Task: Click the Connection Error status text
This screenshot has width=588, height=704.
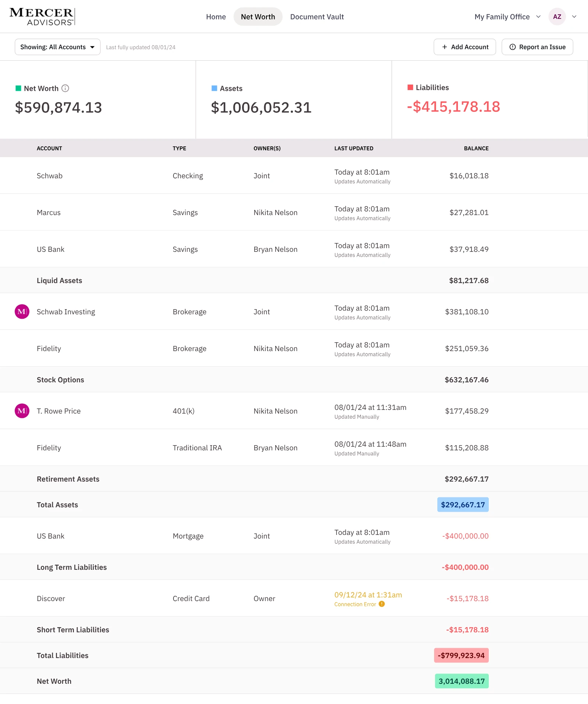Action: [x=355, y=604]
